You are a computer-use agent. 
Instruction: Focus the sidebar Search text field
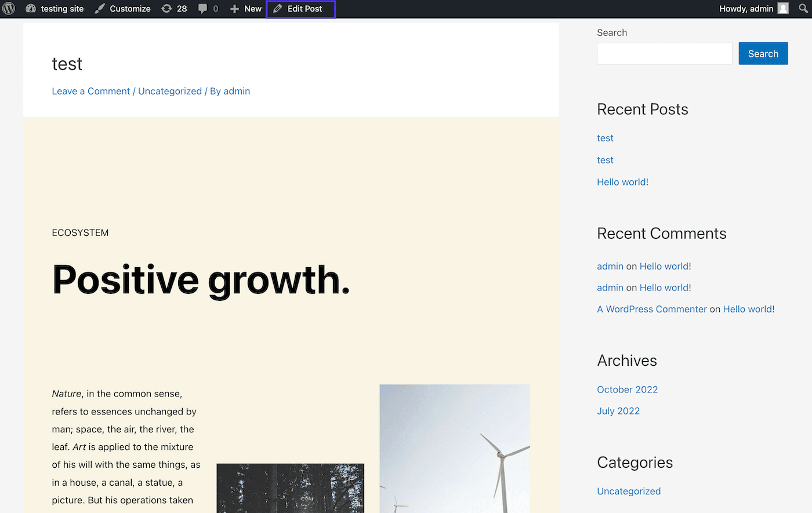pyautogui.click(x=664, y=53)
